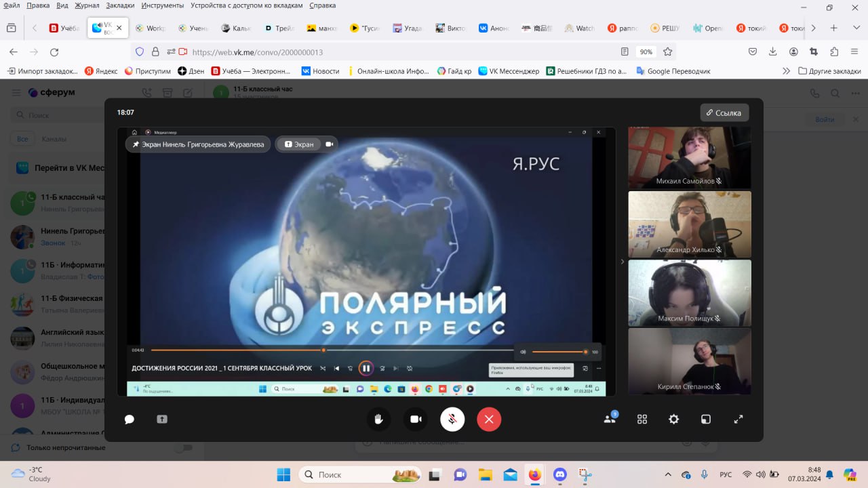The image size is (868, 488).
Task: Switch to the presenter camera view
Action: 330,144
